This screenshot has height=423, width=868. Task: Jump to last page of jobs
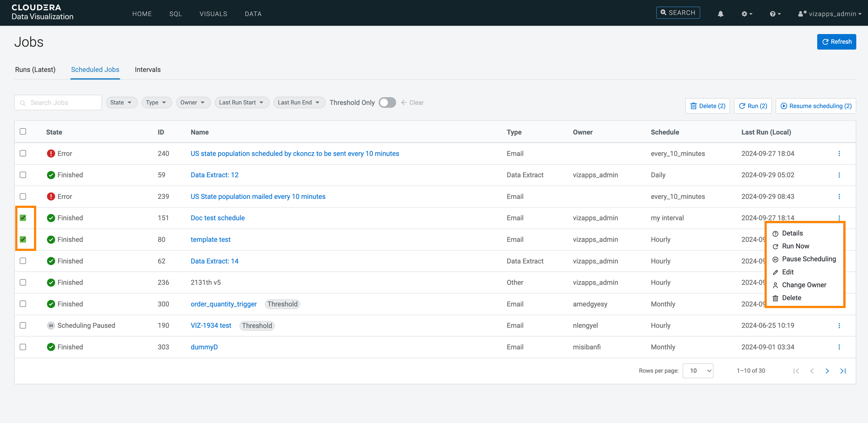point(843,371)
